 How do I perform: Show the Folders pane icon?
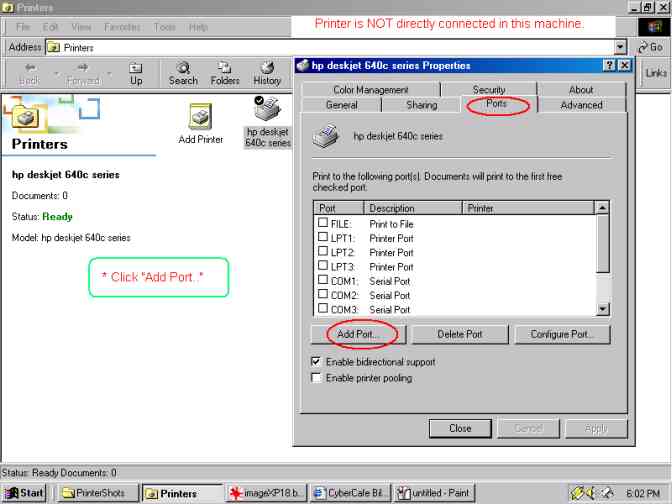click(225, 68)
